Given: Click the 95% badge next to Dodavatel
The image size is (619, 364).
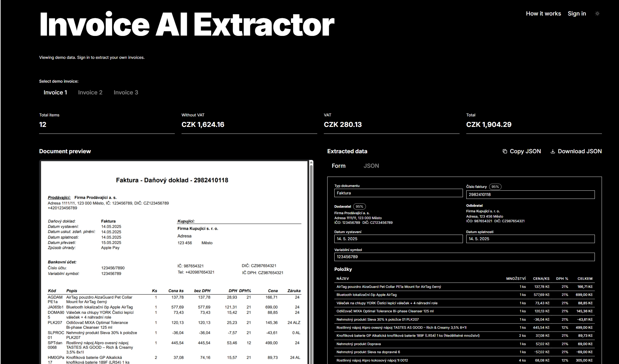Looking at the screenshot, I should pos(359,206).
